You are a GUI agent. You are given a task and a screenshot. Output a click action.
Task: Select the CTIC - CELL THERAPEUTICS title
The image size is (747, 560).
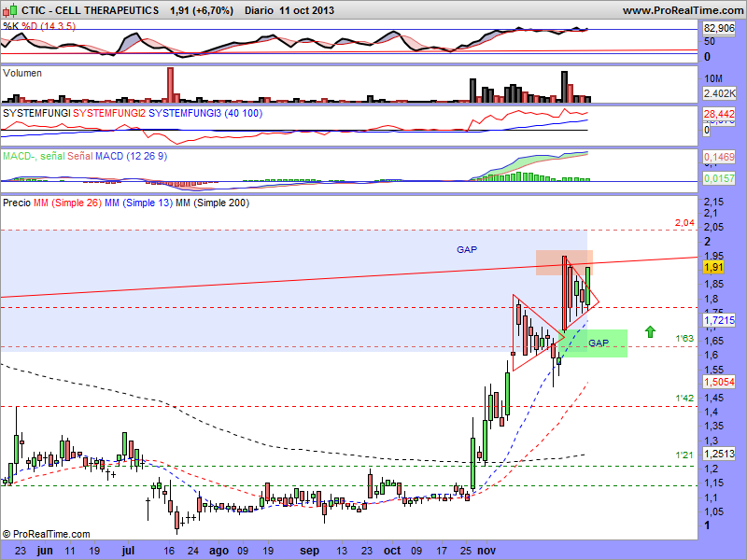(x=91, y=10)
